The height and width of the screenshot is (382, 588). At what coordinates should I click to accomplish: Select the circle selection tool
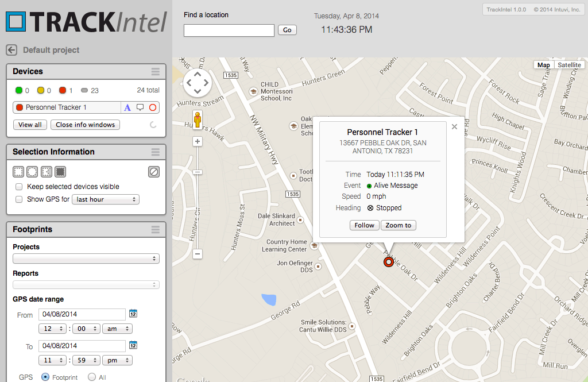click(32, 172)
